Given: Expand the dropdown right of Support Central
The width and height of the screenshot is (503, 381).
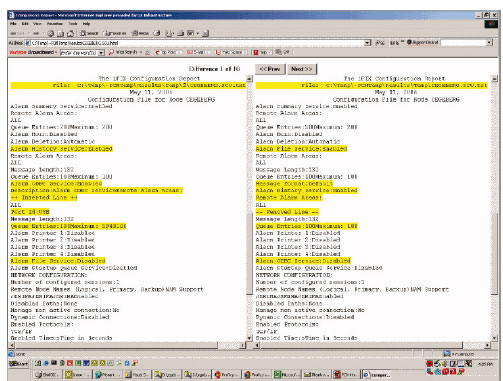Looking at the screenshot, I should coord(489,43).
